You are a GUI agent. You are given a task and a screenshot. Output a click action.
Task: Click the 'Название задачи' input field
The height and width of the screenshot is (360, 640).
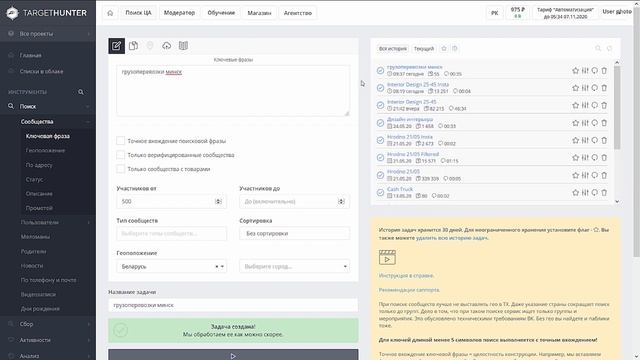(x=233, y=305)
